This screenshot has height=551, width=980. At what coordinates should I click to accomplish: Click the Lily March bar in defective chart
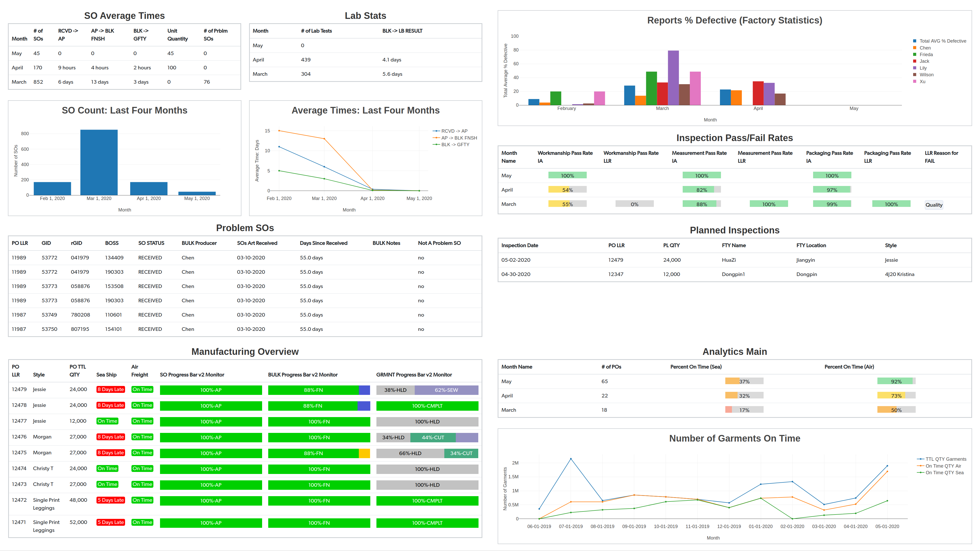(673, 78)
